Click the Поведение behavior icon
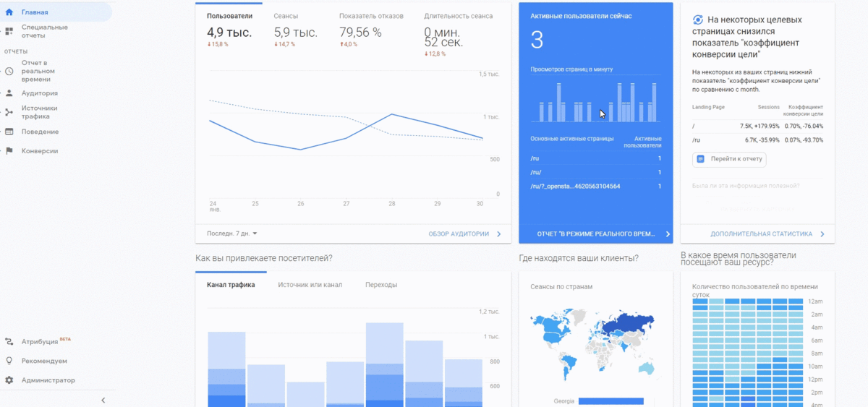Screen dimensions: 868x407 [x=9, y=132]
